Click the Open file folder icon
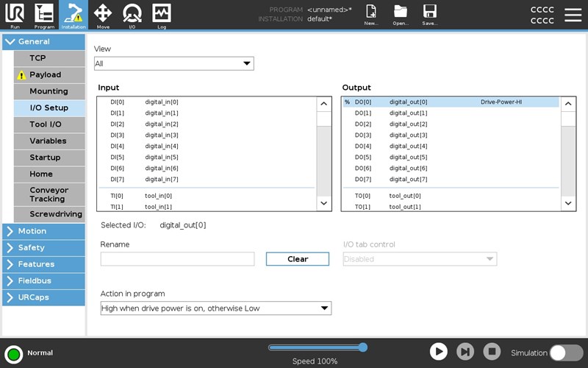The height and width of the screenshot is (368, 588). tap(401, 14)
